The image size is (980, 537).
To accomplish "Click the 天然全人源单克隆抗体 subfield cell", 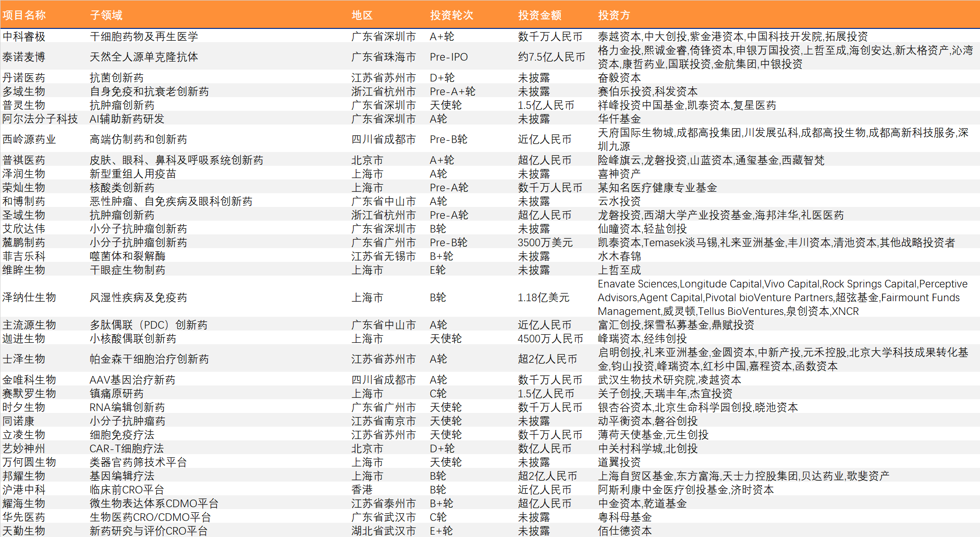I will click(144, 57).
